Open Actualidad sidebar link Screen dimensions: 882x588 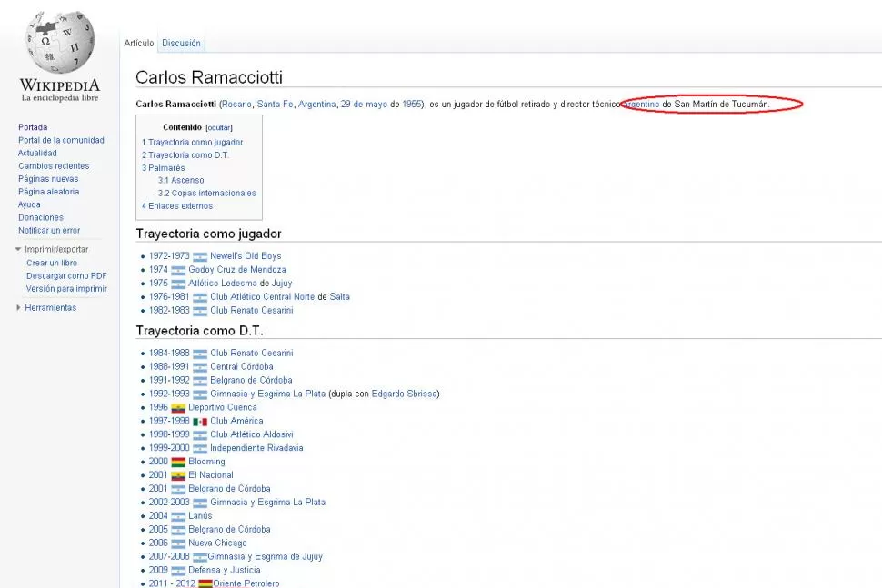(37, 153)
